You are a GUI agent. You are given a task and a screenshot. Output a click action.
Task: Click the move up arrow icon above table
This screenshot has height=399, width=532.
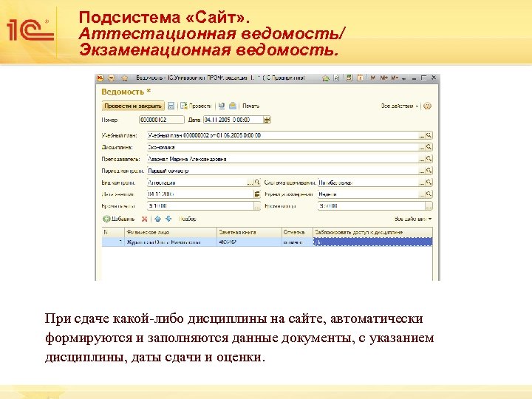point(157,219)
